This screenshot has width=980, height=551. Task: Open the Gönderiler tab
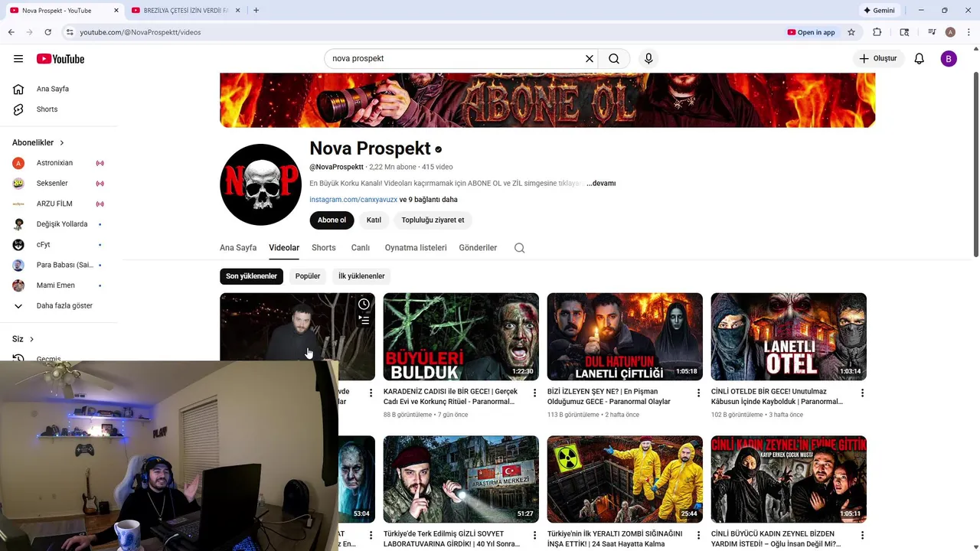pos(478,248)
